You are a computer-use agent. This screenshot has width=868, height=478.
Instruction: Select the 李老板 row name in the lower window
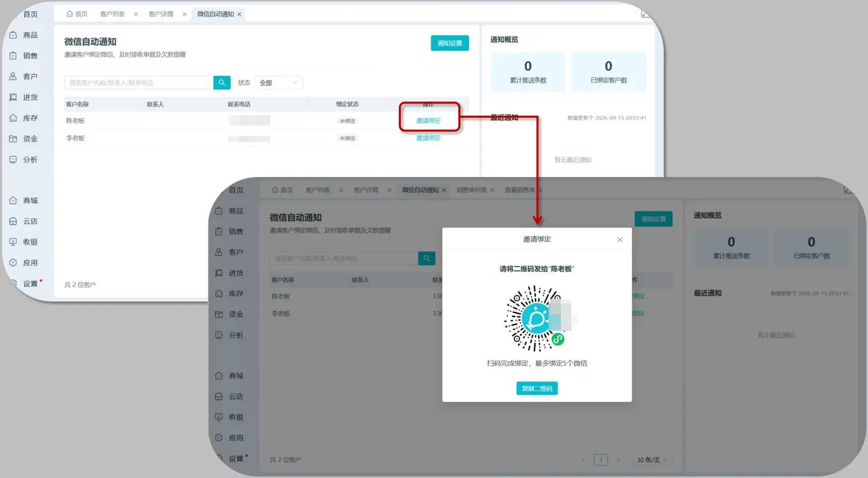(x=281, y=313)
